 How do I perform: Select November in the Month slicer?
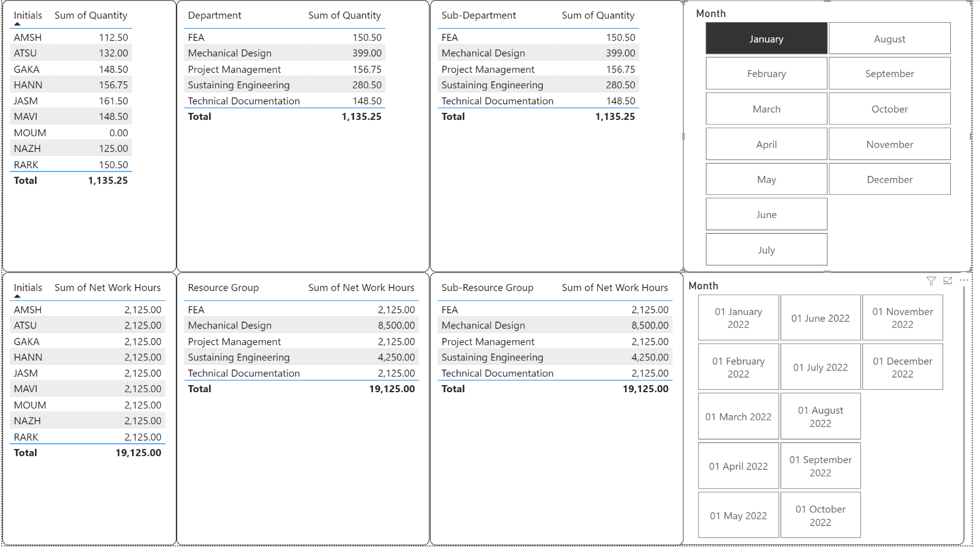(889, 144)
